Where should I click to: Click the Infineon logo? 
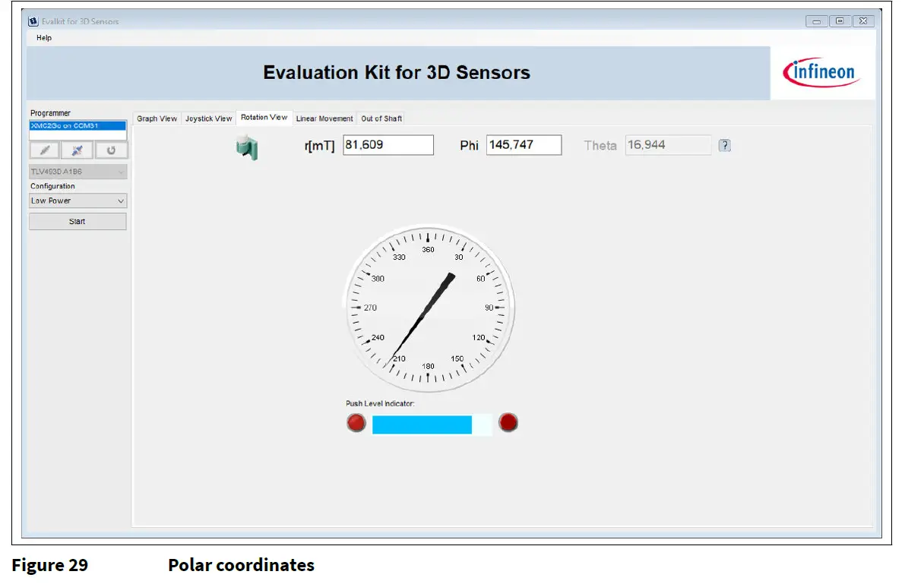coord(821,71)
